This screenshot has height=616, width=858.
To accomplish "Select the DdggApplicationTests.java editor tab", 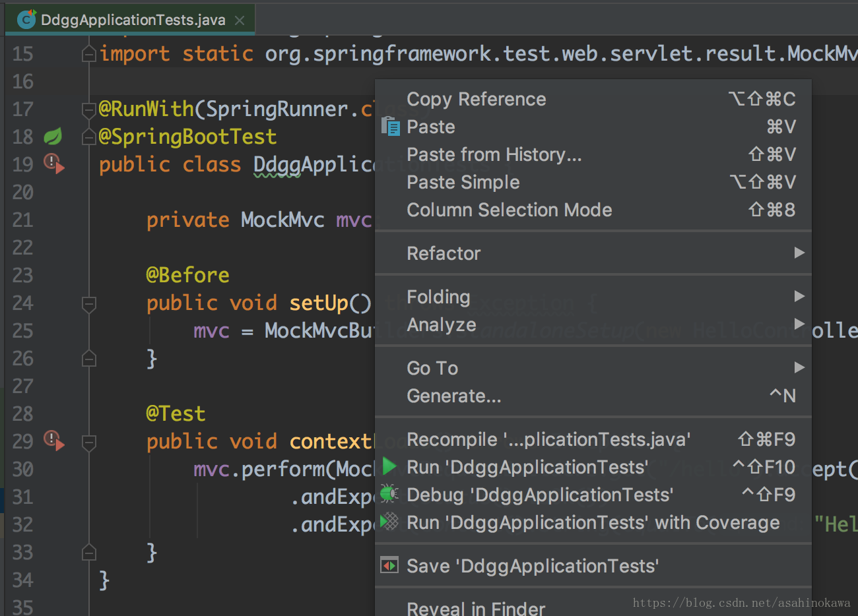I will [131, 20].
